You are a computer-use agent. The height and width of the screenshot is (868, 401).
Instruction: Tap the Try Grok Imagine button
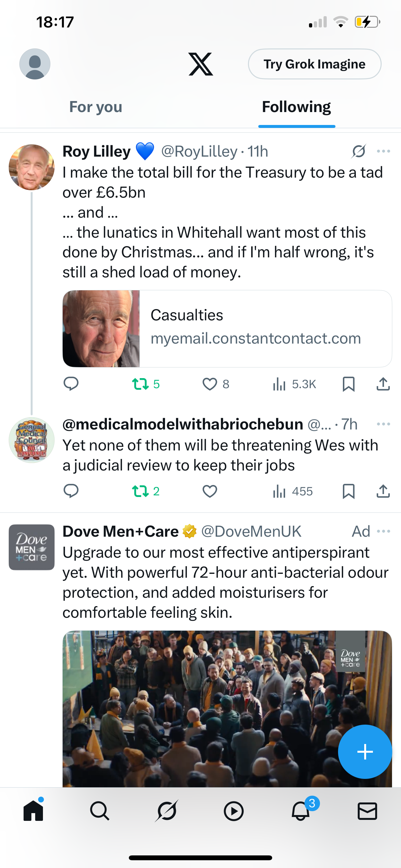314,64
